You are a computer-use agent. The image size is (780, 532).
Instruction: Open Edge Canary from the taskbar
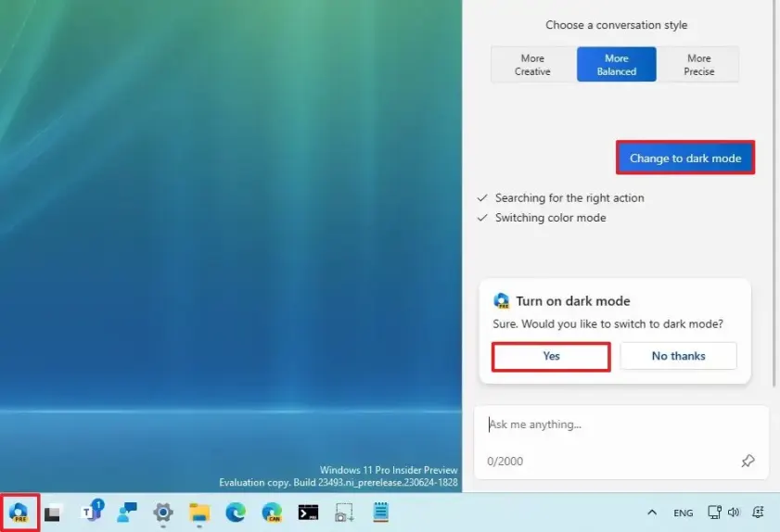click(x=272, y=513)
